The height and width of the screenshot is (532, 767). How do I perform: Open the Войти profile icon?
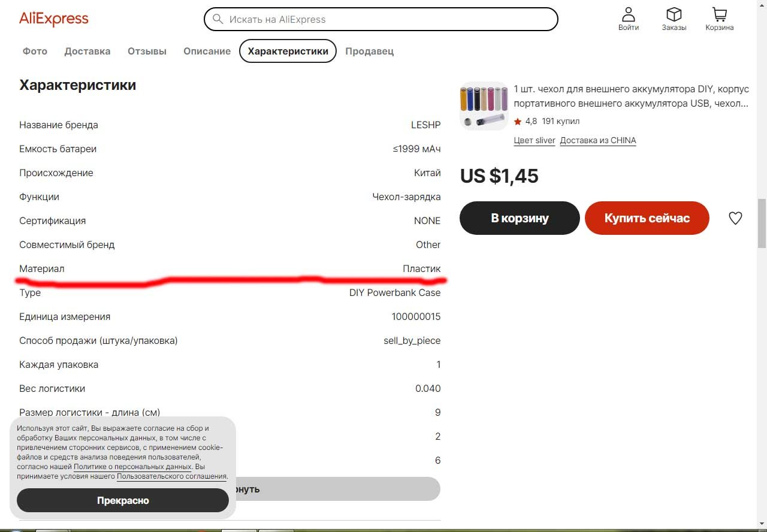coord(629,14)
